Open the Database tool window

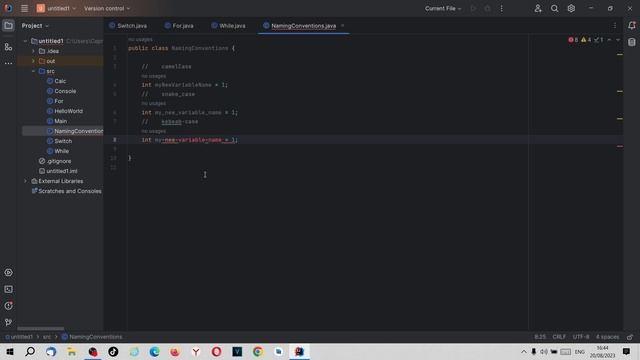click(x=632, y=42)
